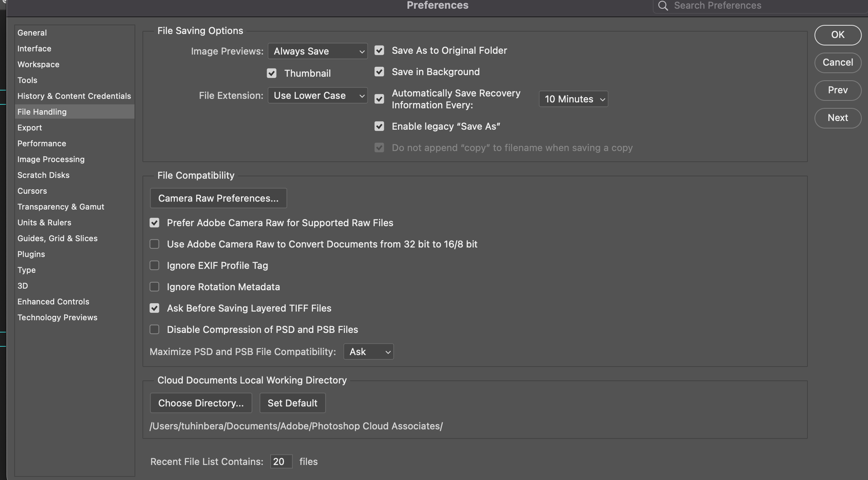This screenshot has height=480, width=868.
Task: Edit the Recent File List count field
Action: (280, 461)
